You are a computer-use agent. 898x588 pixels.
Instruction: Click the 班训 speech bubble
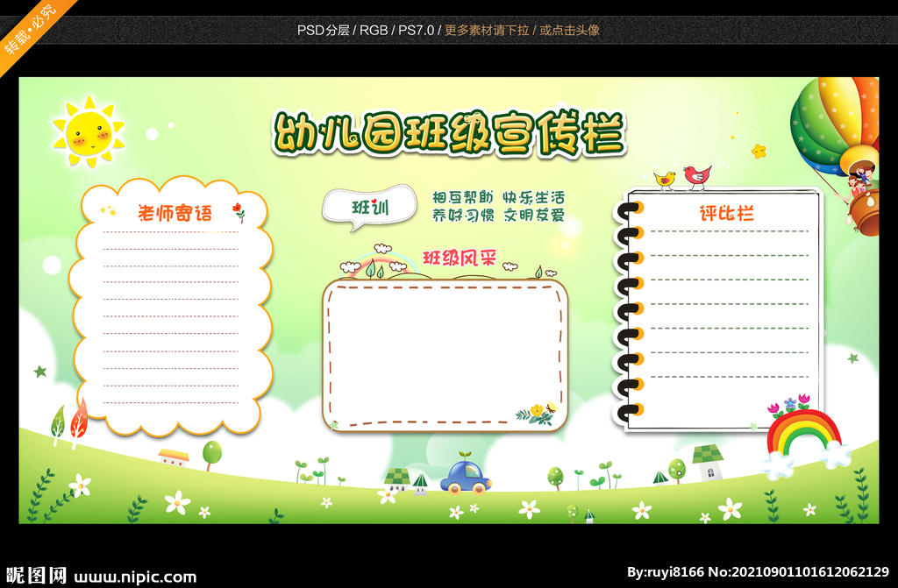369,208
